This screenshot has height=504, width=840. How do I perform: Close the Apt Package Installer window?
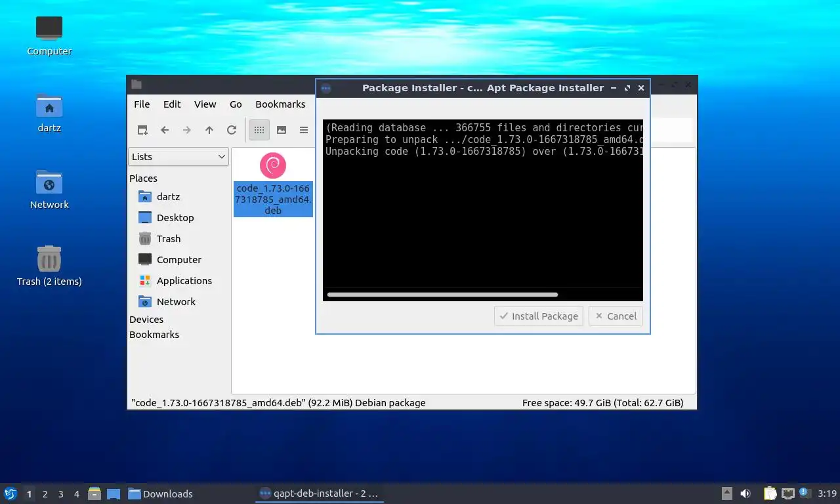[x=641, y=88]
